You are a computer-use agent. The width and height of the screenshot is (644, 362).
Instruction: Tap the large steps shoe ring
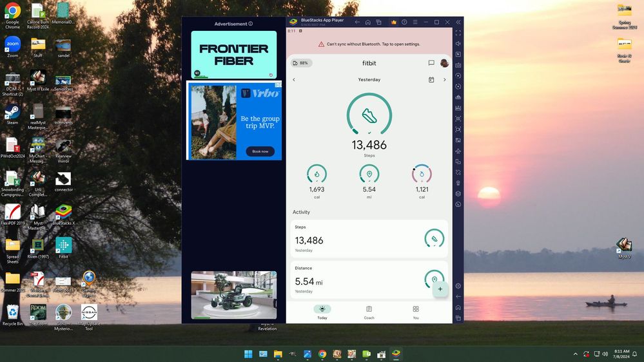(x=369, y=115)
